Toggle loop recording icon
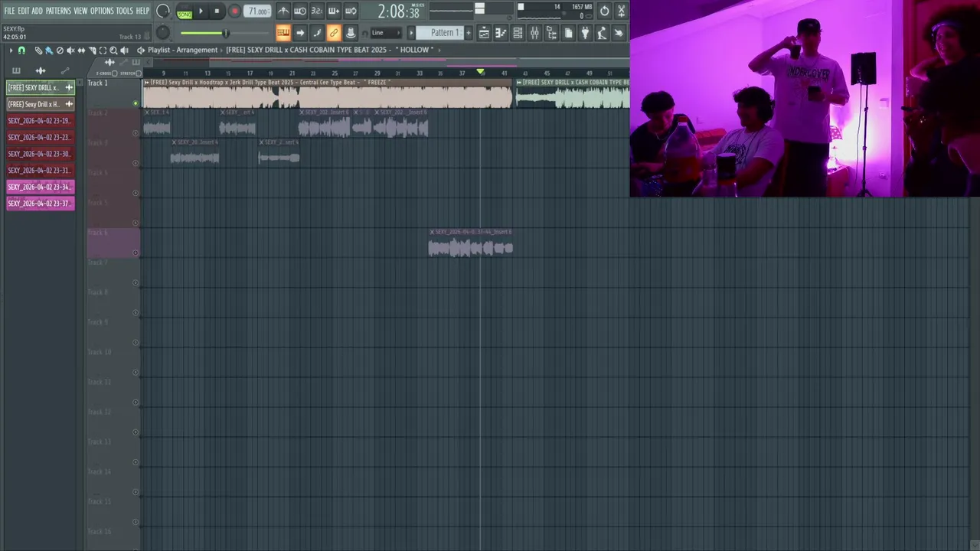This screenshot has height=551, width=980. pos(350,11)
